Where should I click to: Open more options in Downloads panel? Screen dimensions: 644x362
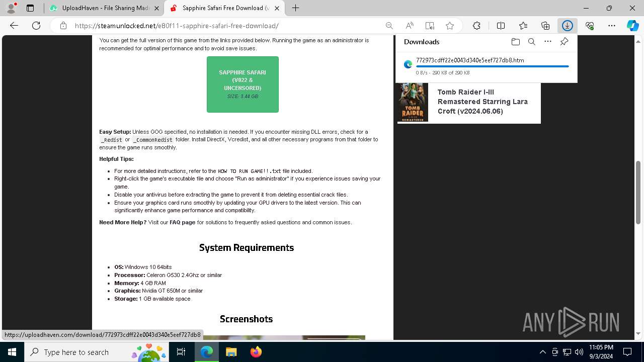tap(548, 42)
